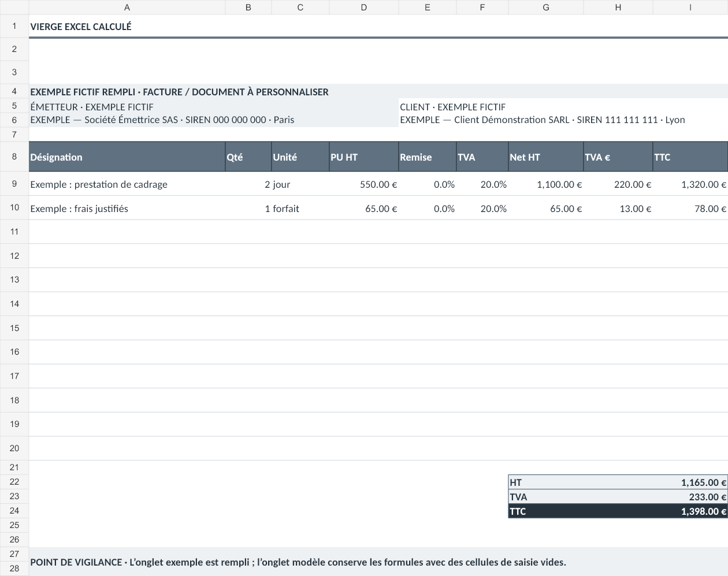Screen dimensions: 728x576
Task: Select row 24 header
Action: point(14,511)
